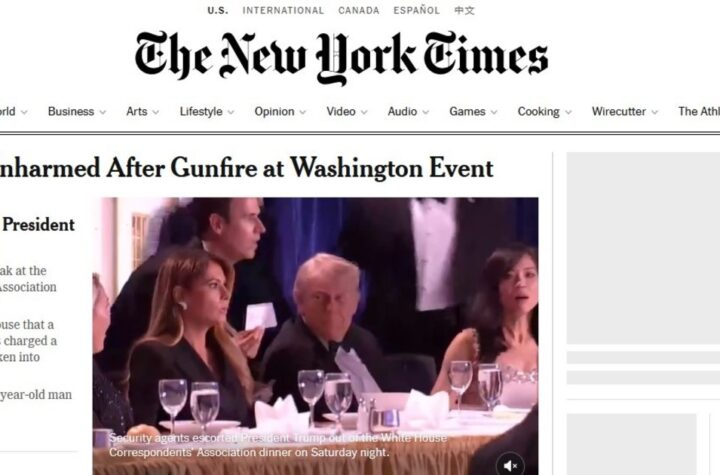Unmute the video with the speaker icon
This screenshot has height=475, width=720.
click(x=510, y=465)
